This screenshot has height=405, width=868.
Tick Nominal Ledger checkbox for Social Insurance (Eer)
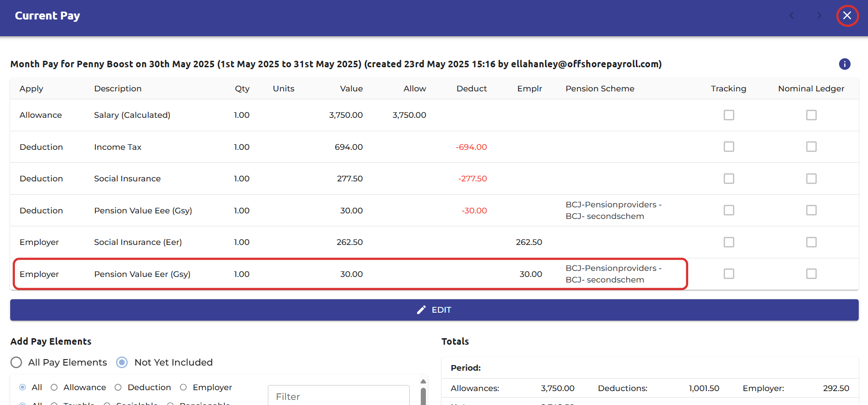pyautogui.click(x=811, y=242)
